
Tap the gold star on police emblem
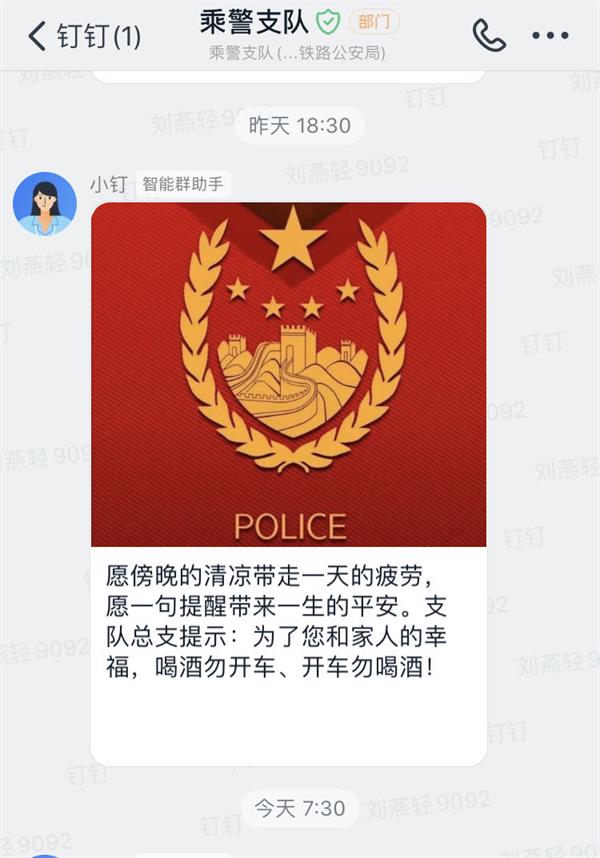[293, 237]
